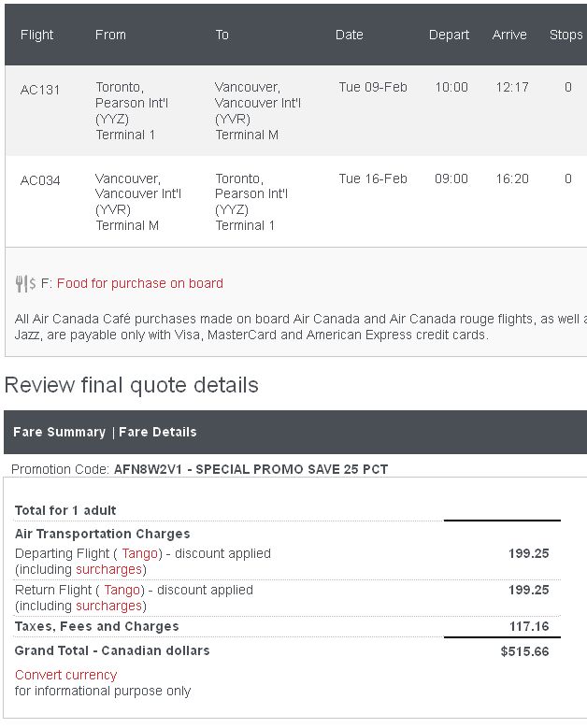Open the Food for purchase on board link
The width and height of the screenshot is (587, 728).
[x=140, y=283]
